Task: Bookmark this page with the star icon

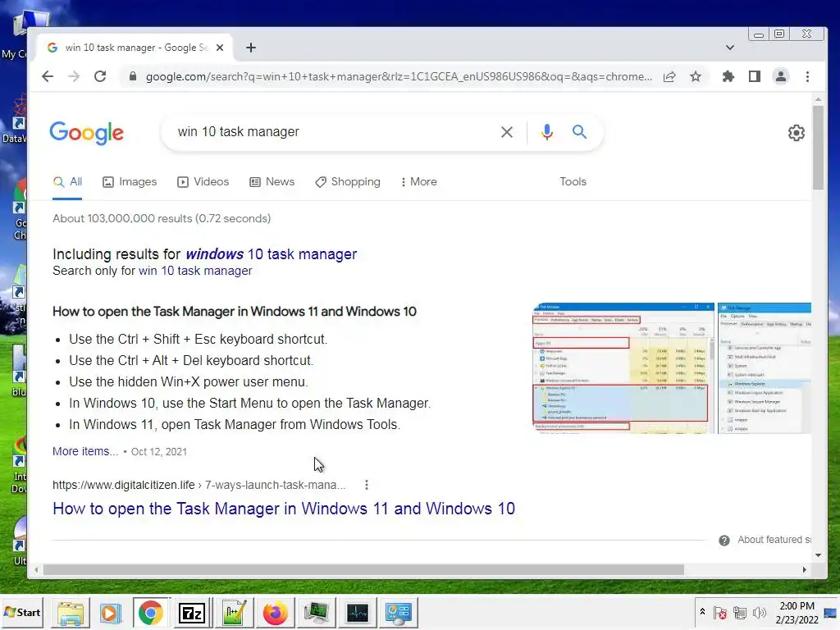Action: (x=696, y=76)
